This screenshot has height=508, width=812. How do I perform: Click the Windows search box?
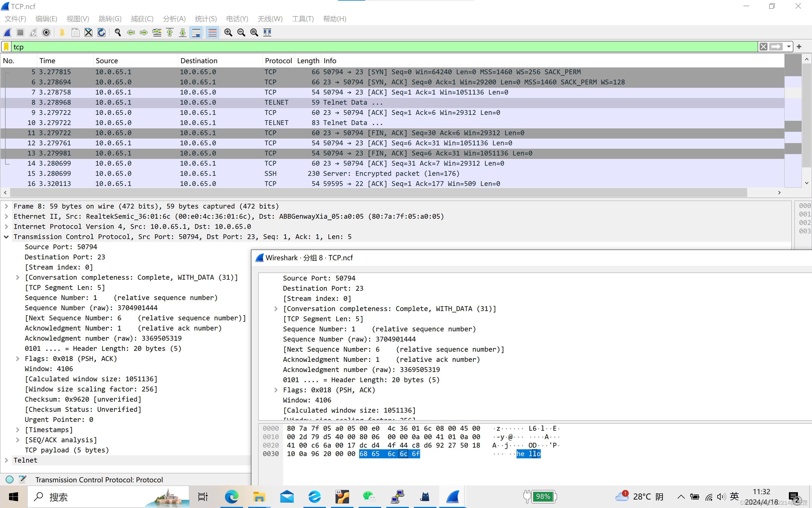[108, 497]
